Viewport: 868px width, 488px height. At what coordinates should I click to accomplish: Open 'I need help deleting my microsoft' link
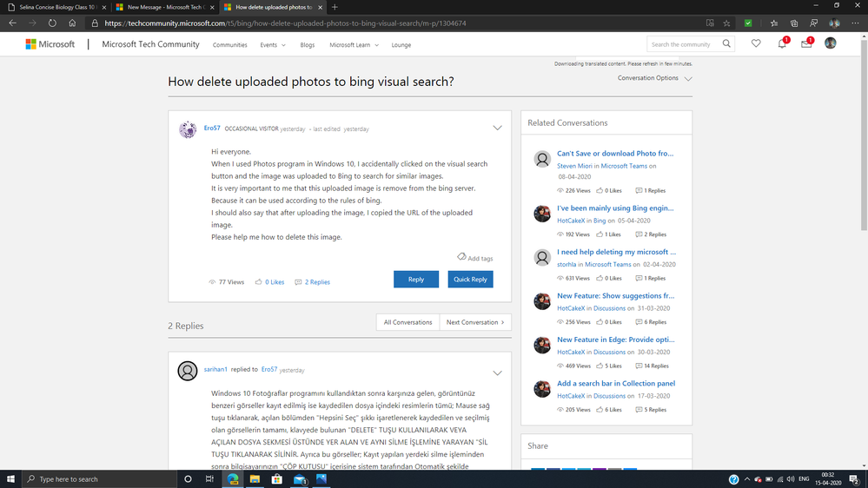point(616,252)
